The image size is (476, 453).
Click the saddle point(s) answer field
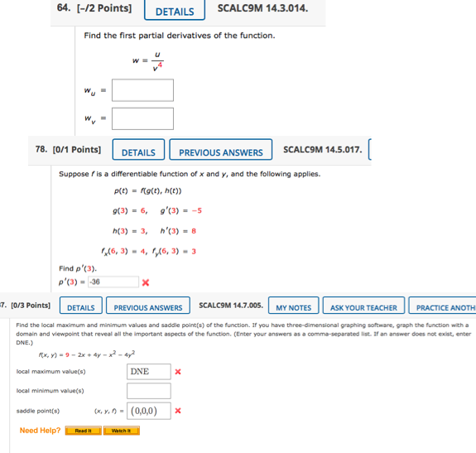click(x=149, y=411)
